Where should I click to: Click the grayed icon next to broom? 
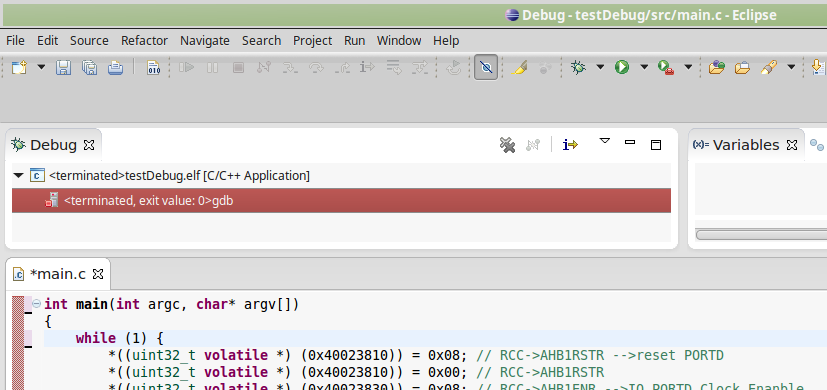click(x=545, y=68)
